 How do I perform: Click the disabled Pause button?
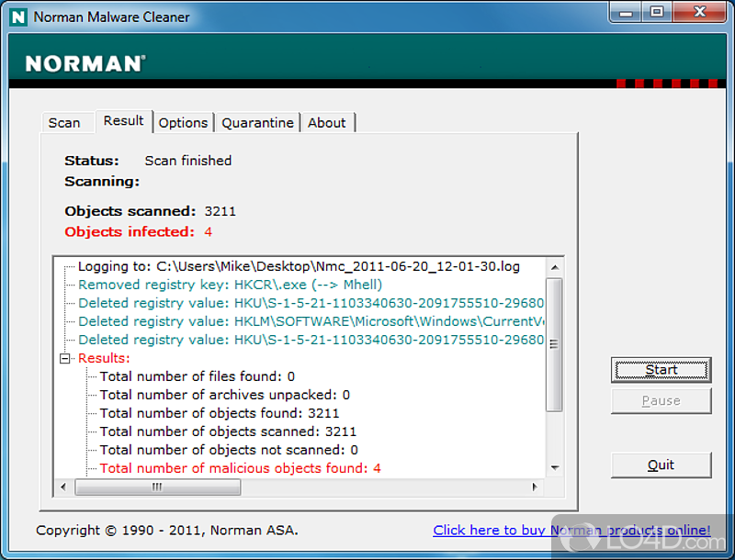[661, 401]
